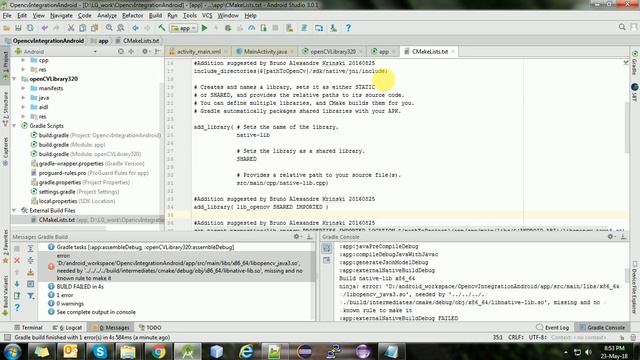Open project with the folder toolbar icon

coord(7,28)
